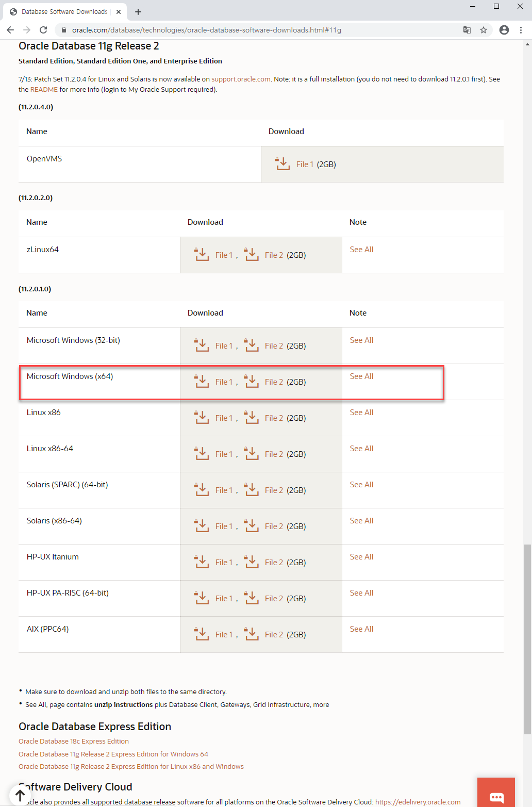Click Windows (x64) File 2 download icon
The image size is (532, 807).
pos(251,381)
